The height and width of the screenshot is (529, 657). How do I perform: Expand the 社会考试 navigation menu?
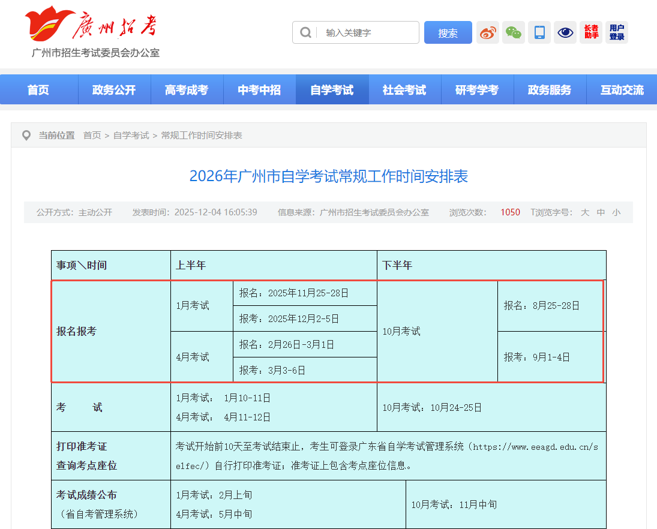[x=404, y=90]
